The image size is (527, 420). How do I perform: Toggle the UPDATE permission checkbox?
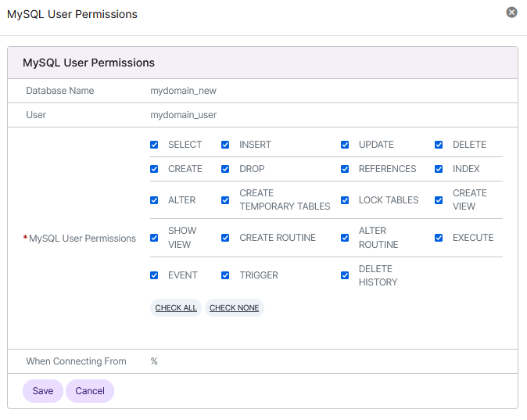pos(345,145)
